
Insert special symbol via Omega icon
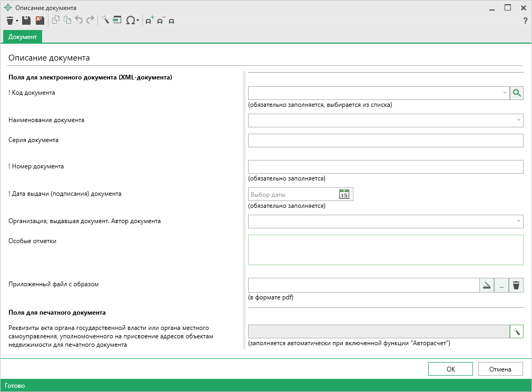131,21
